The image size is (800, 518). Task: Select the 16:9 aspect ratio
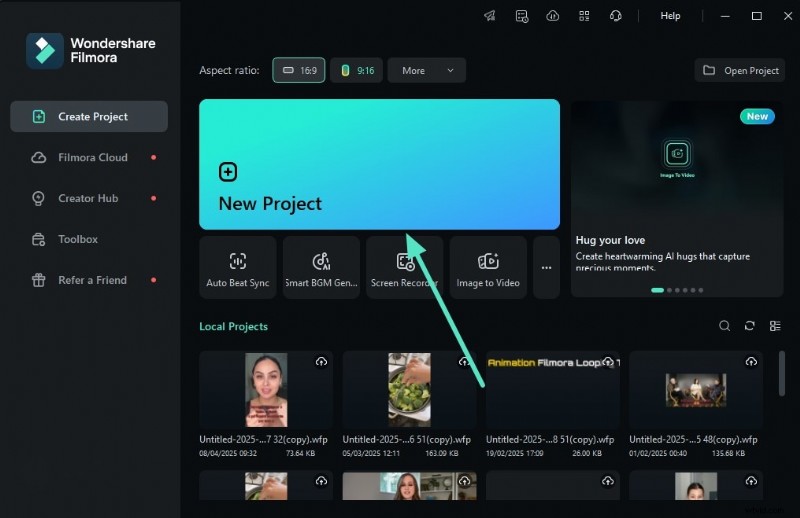click(x=299, y=70)
